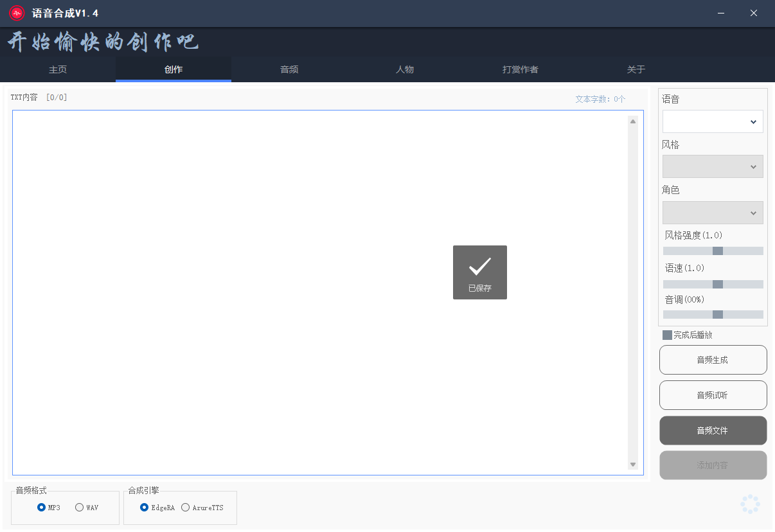Close the 语音合成 window
The width and height of the screenshot is (775, 532).
coord(754,13)
